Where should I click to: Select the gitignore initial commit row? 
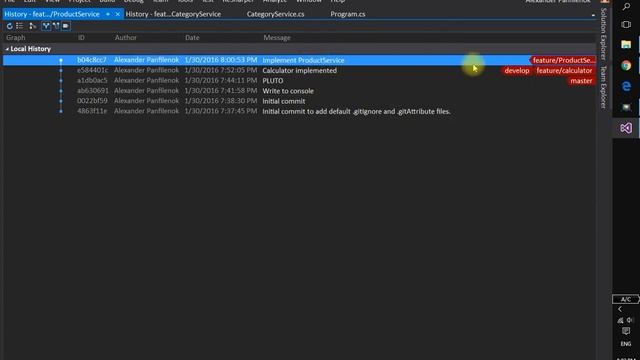click(x=299, y=111)
